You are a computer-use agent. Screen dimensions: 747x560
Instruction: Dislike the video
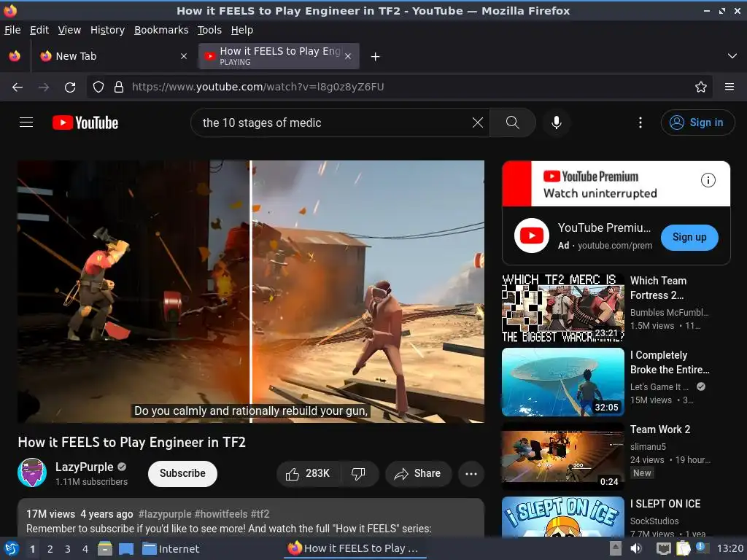[358, 473]
